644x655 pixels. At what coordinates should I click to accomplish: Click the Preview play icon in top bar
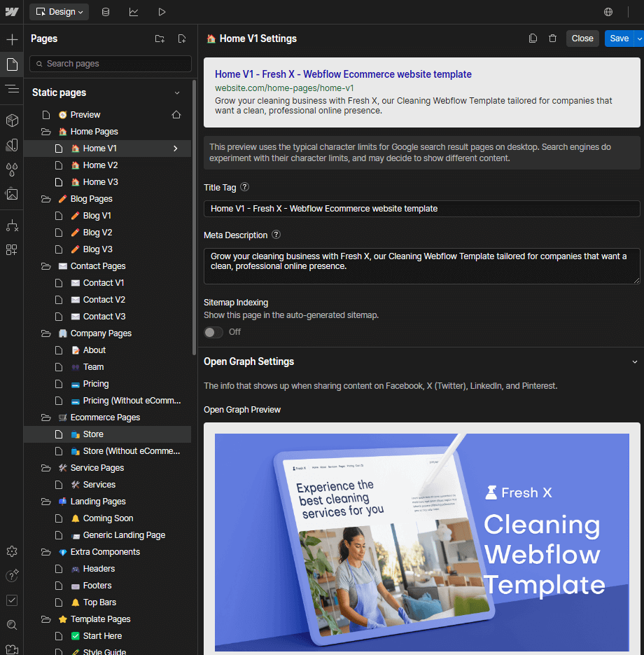(162, 12)
